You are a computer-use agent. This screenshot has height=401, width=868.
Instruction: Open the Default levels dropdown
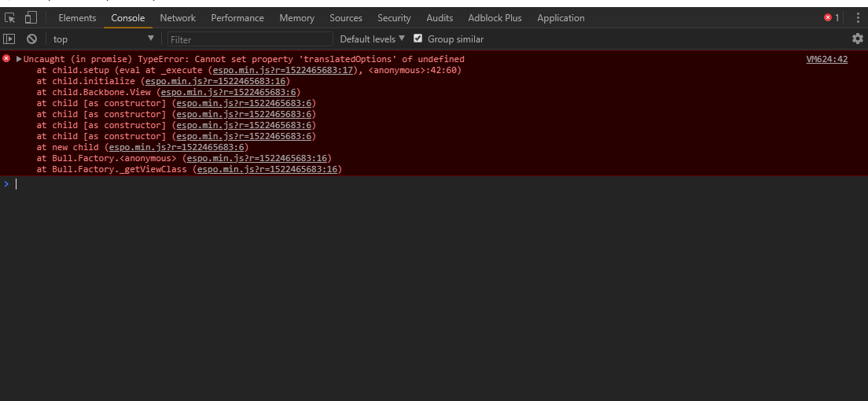point(372,39)
